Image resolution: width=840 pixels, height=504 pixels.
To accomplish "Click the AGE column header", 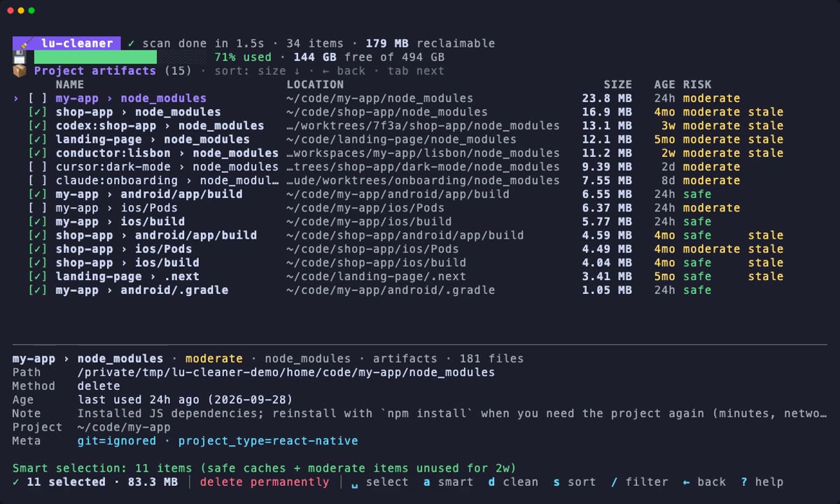I will pyautogui.click(x=664, y=85).
